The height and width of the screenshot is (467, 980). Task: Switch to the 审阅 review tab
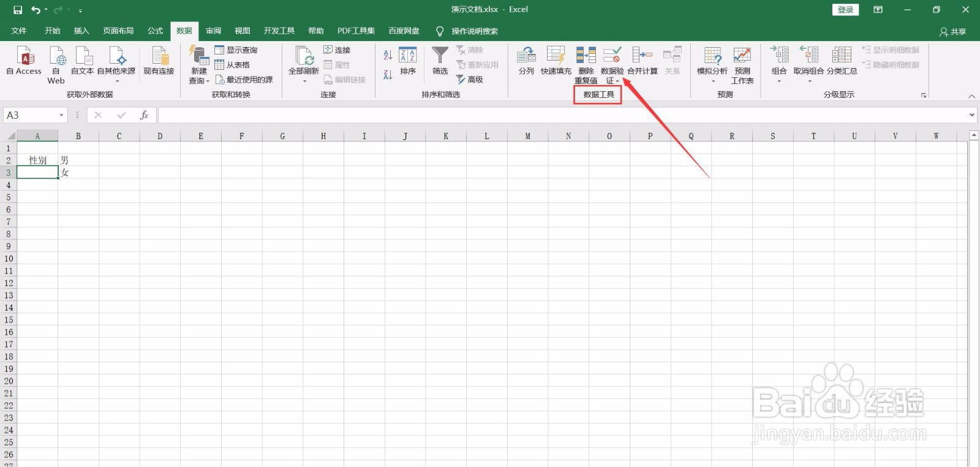point(214,31)
